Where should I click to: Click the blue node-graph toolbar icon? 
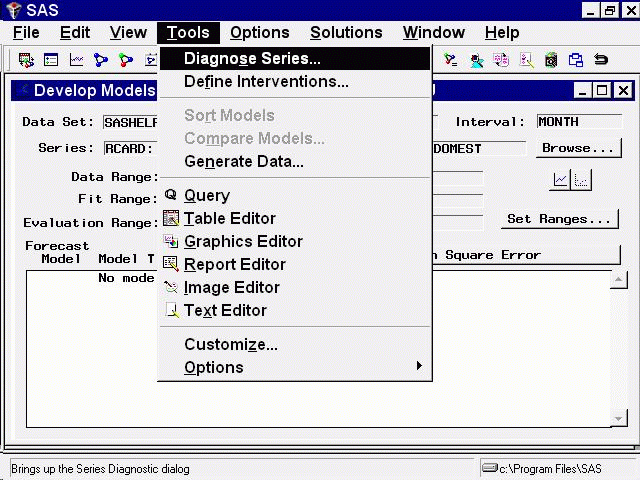101,60
